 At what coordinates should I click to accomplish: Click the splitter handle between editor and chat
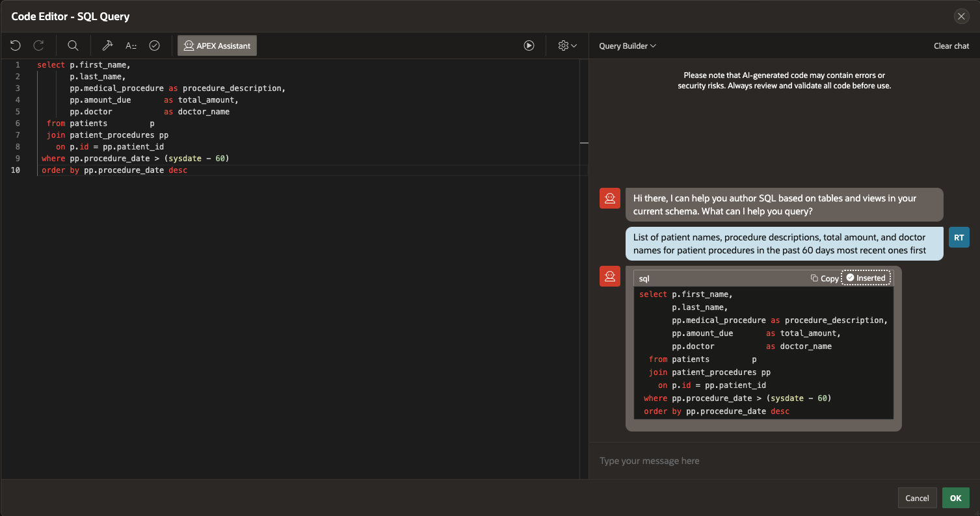pos(584,142)
